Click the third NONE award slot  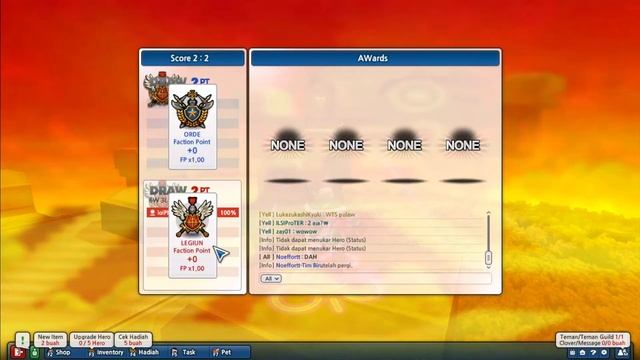click(404, 145)
